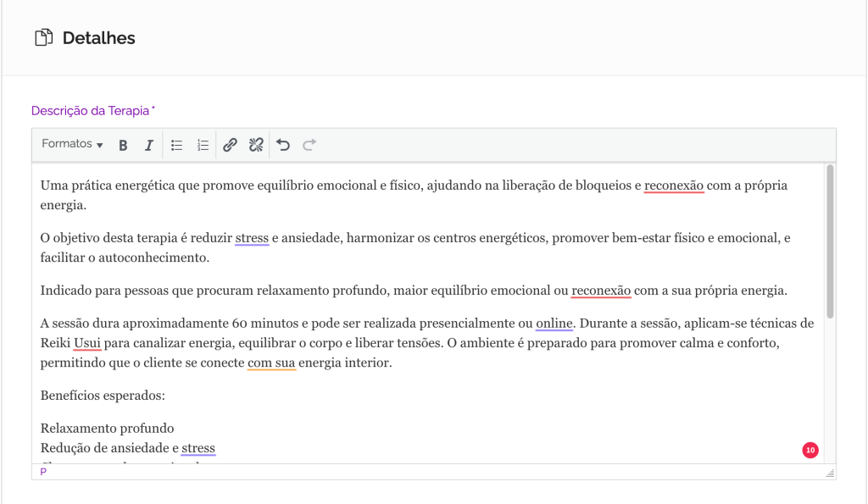Click the Detalhes document icon

[42, 38]
